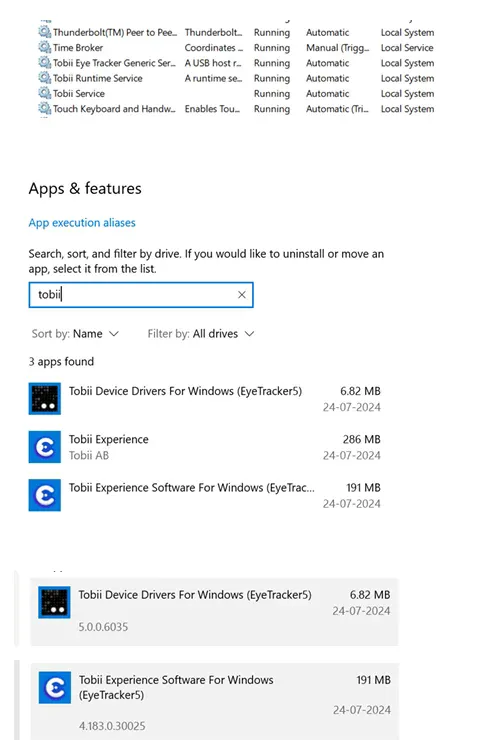The width and height of the screenshot is (482, 749).
Task: Click the Running status of Tobii Service
Action: click(x=272, y=94)
